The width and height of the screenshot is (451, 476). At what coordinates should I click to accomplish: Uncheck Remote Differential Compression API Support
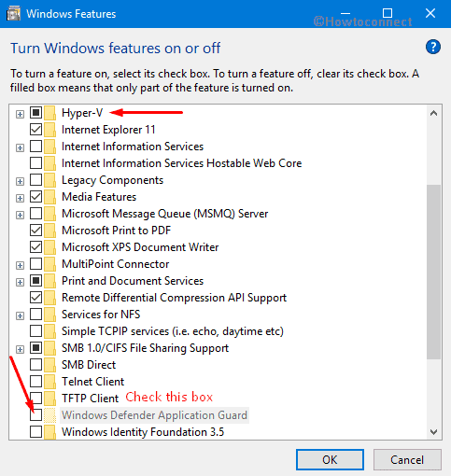pos(35,297)
